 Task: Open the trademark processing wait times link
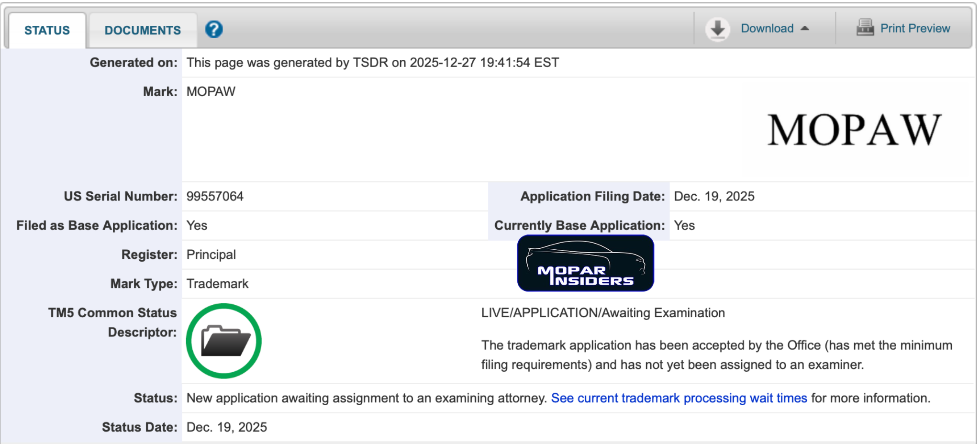coord(679,398)
